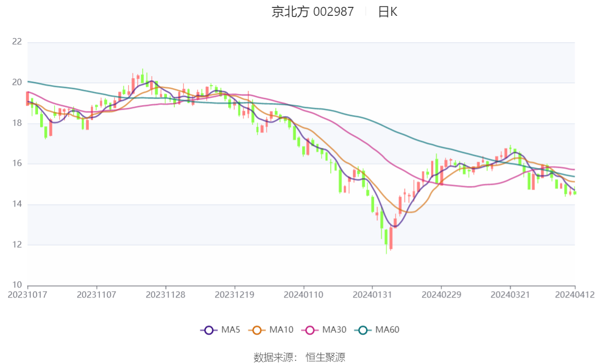Click the MA60 teal circle legend icon
This screenshot has height=364, width=599.
tap(362, 330)
